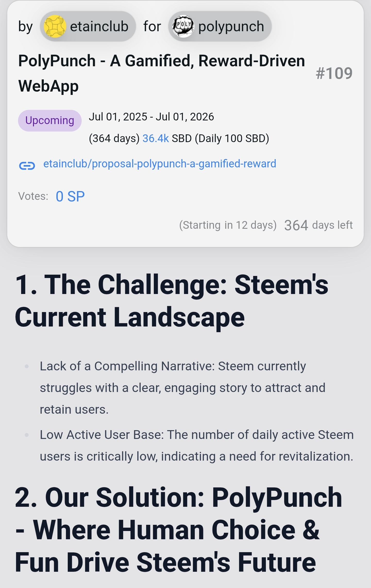Click the chain link icon
The width and height of the screenshot is (371, 588).
point(27,165)
